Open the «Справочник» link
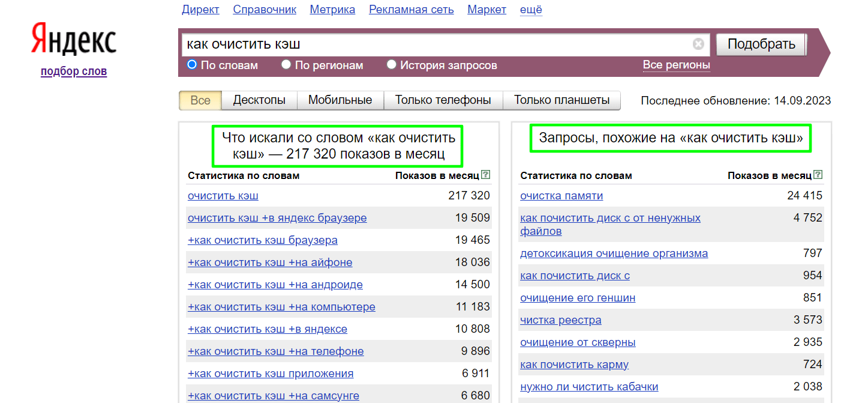Viewport: 868px width, 403px height. click(265, 10)
